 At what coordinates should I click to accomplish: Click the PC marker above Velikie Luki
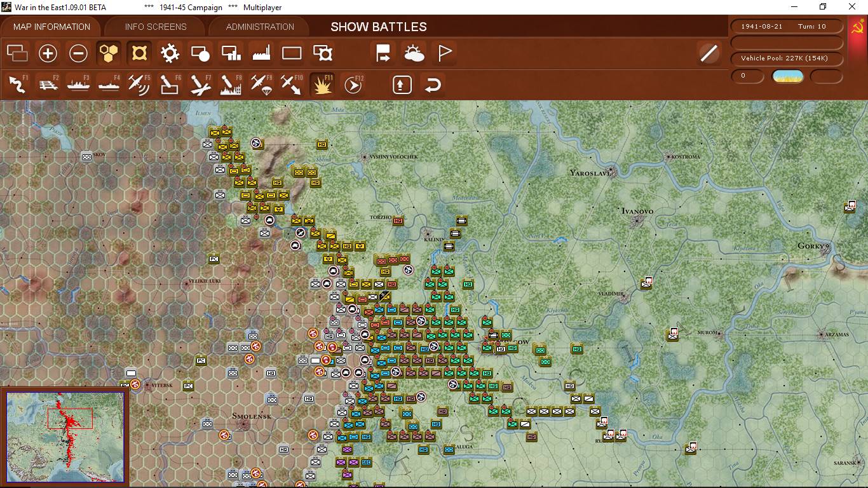tap(214, 259)
